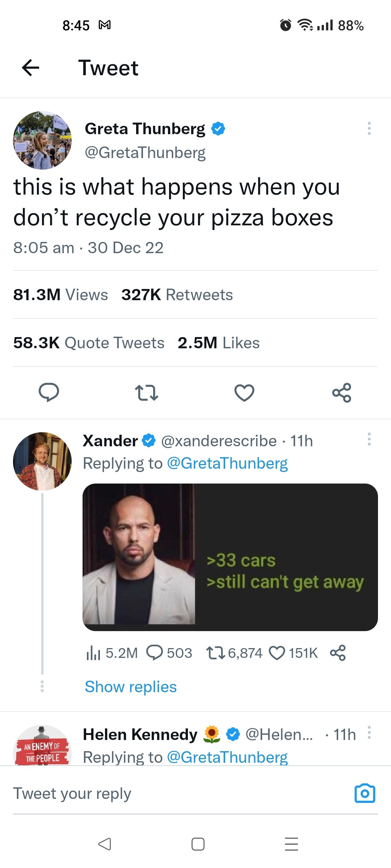
Task: Open comments on Xander's reply
Action: click(155, 653)
